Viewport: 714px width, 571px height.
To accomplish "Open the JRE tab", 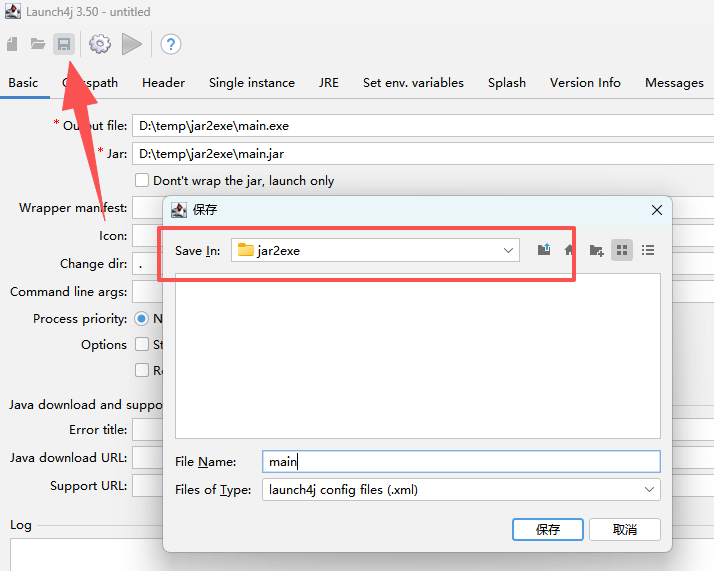I will pyautogui.click(x=329, y=83).
